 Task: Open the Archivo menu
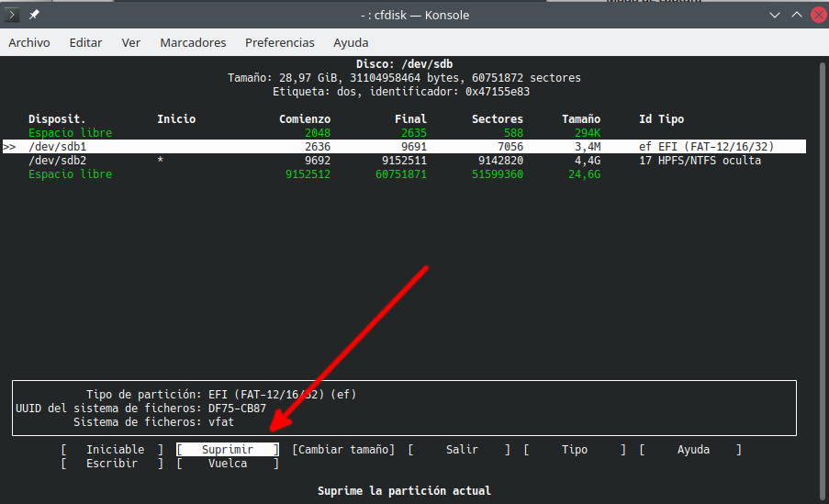(29, 42)
